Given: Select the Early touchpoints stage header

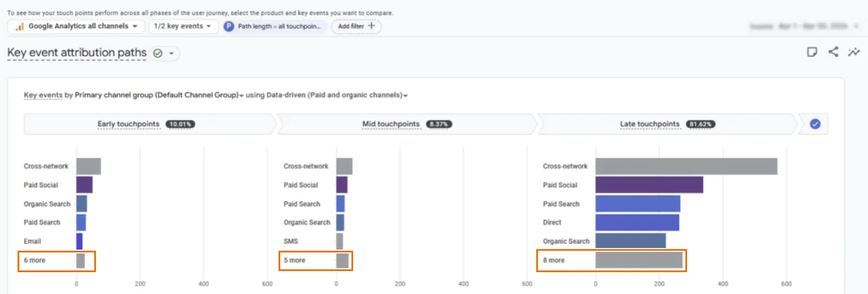Looking at the screenshot, I should point(148,124).
